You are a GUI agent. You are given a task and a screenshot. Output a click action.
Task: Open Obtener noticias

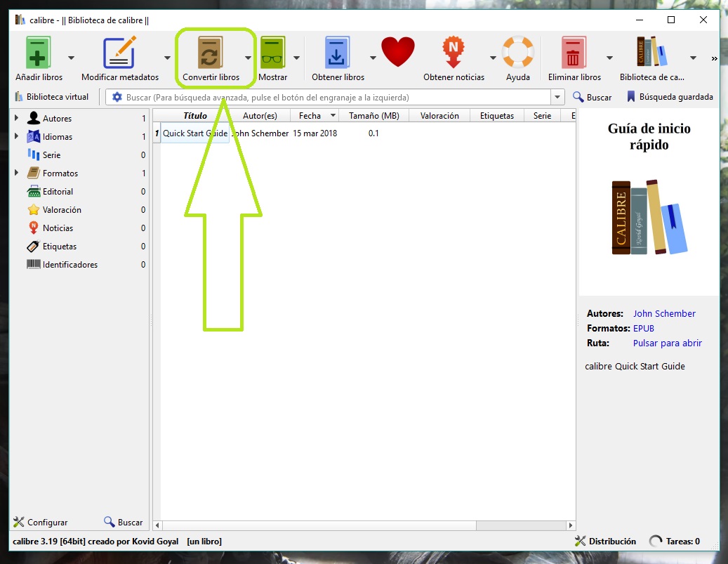(454, 53)
